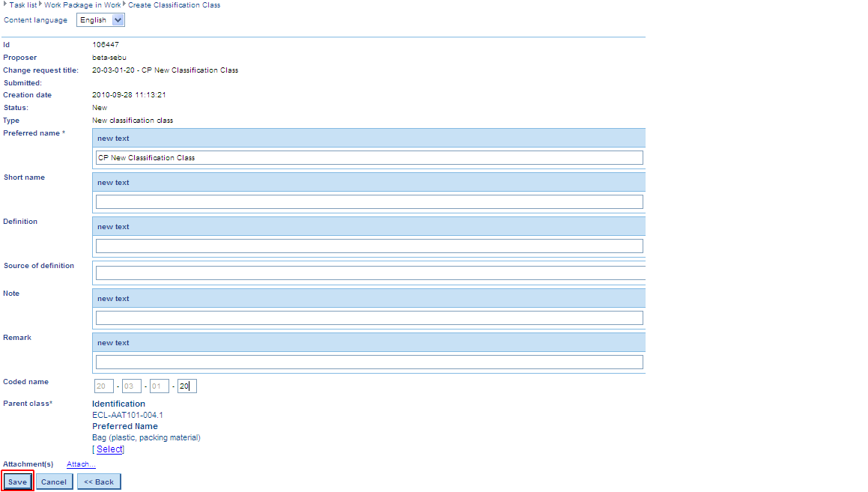
Task: Click the Preferred name text field
Action: [368, 158]
